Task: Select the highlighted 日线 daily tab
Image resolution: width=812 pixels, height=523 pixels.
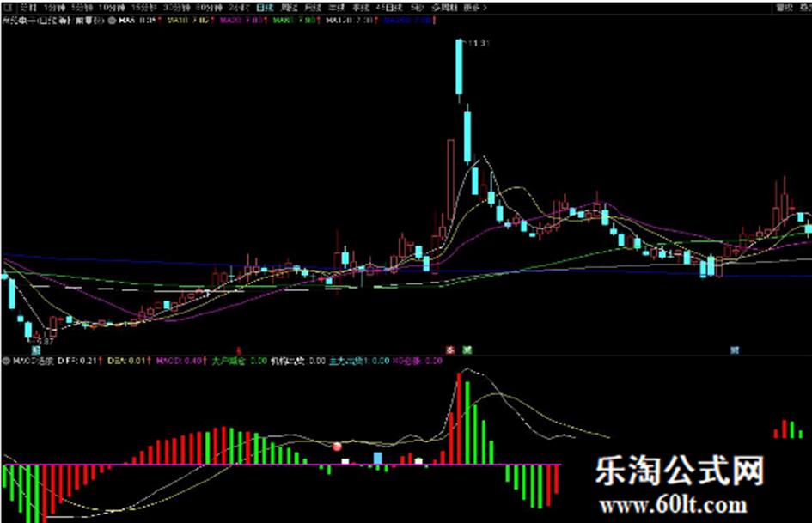Action: (265, 8)
